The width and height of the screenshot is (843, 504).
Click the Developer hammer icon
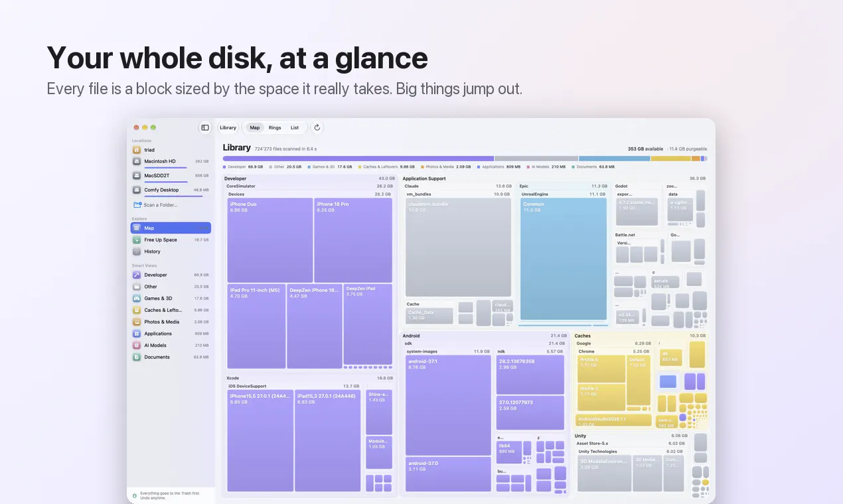click(x=137, y=275)
